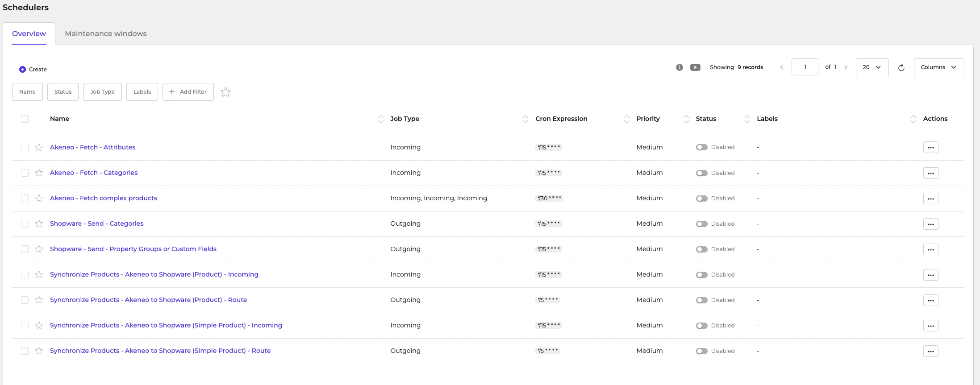Switch to the Overview tab
Viewport: 980px width, 385px height.
(29, 33)
